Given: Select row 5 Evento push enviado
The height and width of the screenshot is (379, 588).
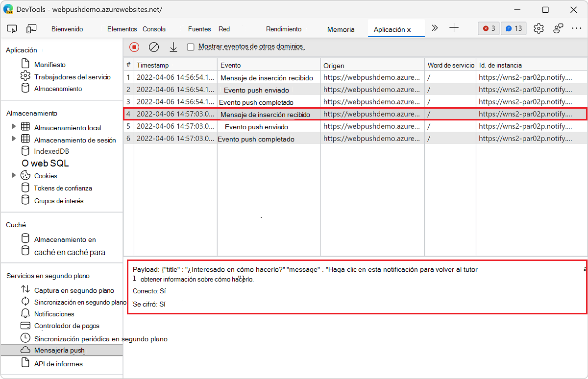Looking at the screenshot, I should point(355,126).
